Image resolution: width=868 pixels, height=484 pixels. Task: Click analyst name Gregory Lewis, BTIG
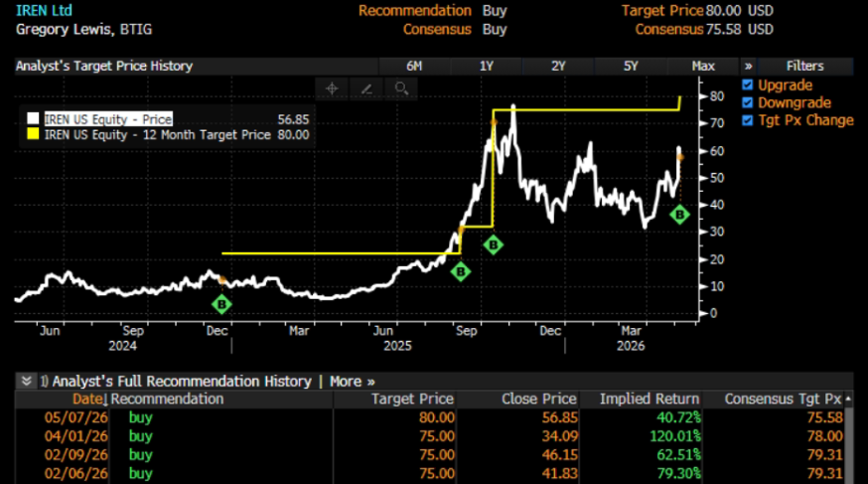(x=83, y=30)
